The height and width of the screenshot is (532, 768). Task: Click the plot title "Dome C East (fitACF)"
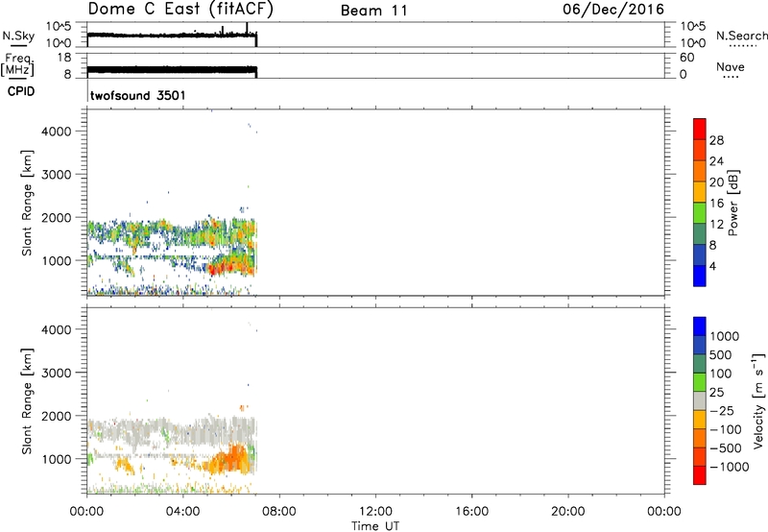[x=180, y=10]
